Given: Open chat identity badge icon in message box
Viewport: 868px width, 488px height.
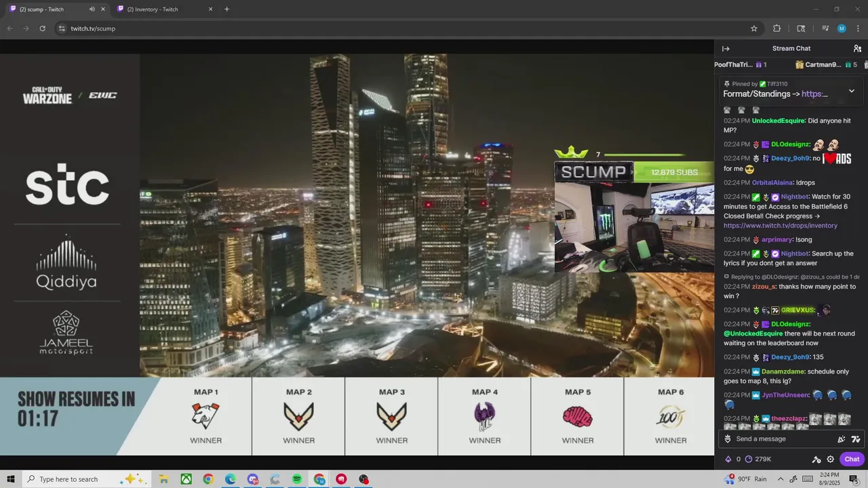Looking at the screenshot, I should pyautogui.click(x=728, y=439).
